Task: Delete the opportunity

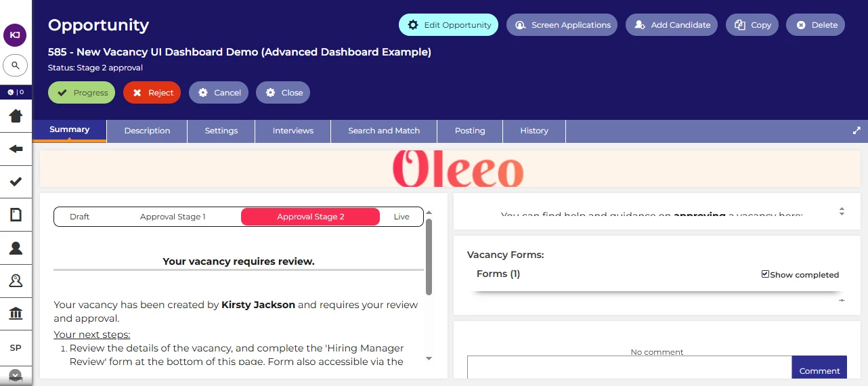Action: [815, 25]
